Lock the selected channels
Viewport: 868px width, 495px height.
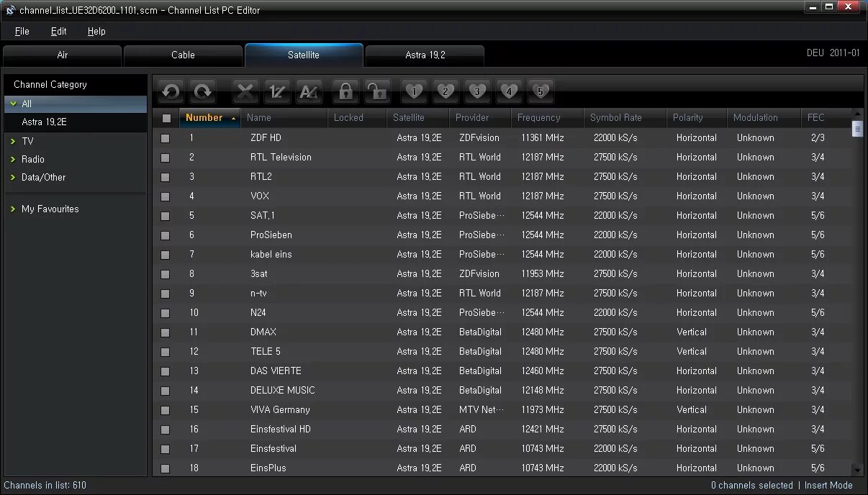pos(345,91)
